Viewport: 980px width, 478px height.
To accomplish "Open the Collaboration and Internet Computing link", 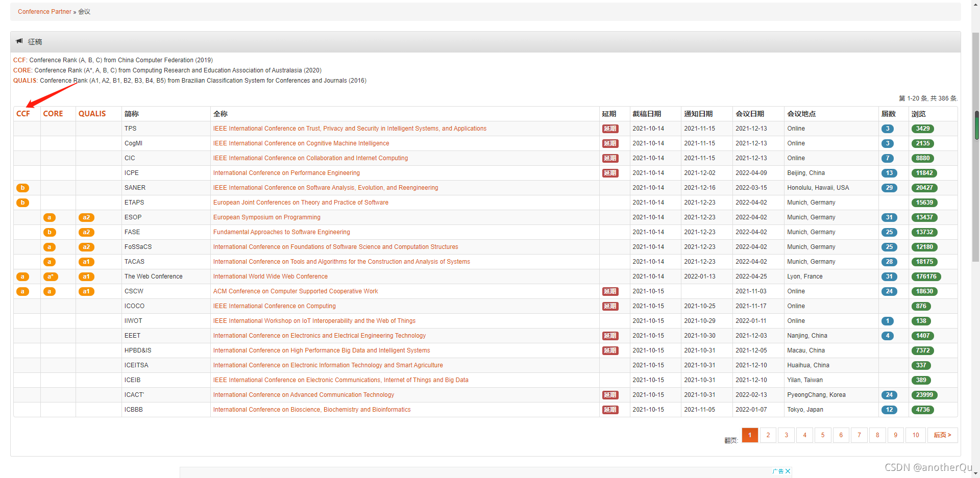I will tap(310, 158).
